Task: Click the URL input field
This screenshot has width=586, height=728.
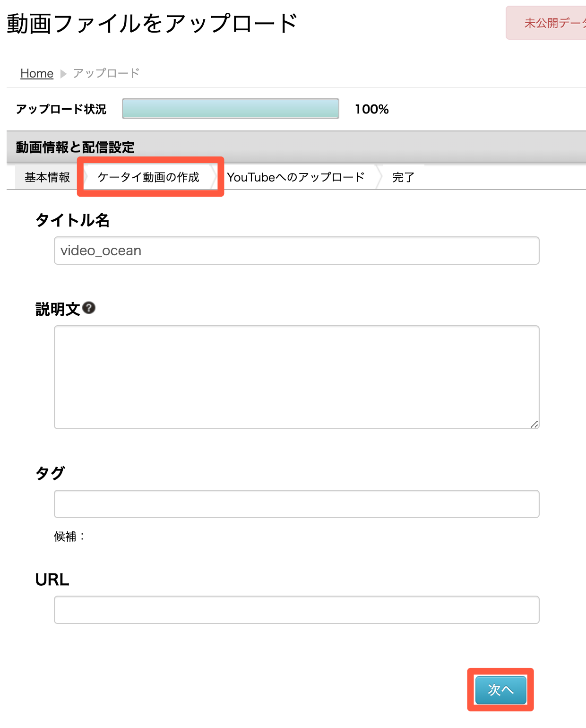Action: pyautogui.click(x=297, y=610)
